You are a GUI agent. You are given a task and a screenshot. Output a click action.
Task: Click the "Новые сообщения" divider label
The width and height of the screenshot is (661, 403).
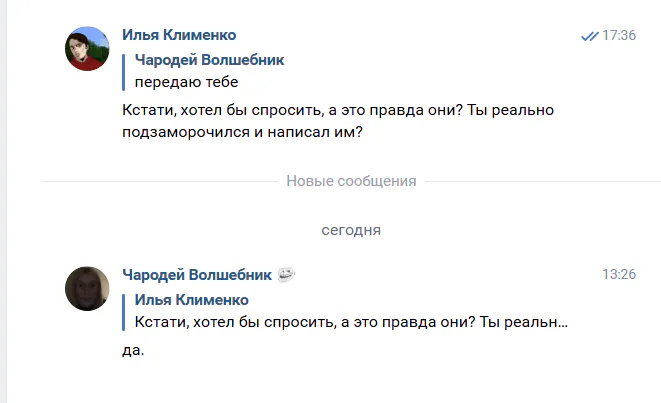(x=351, y=181)
